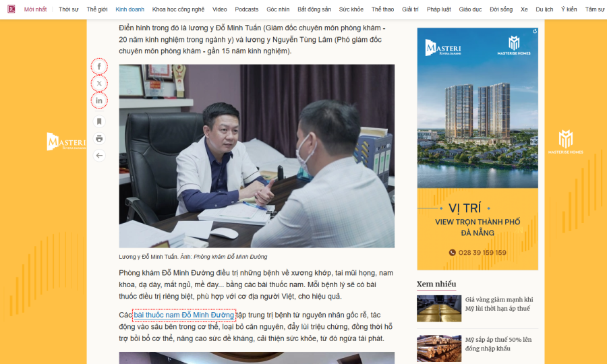Print article using the printer icon

pos(99,138)
